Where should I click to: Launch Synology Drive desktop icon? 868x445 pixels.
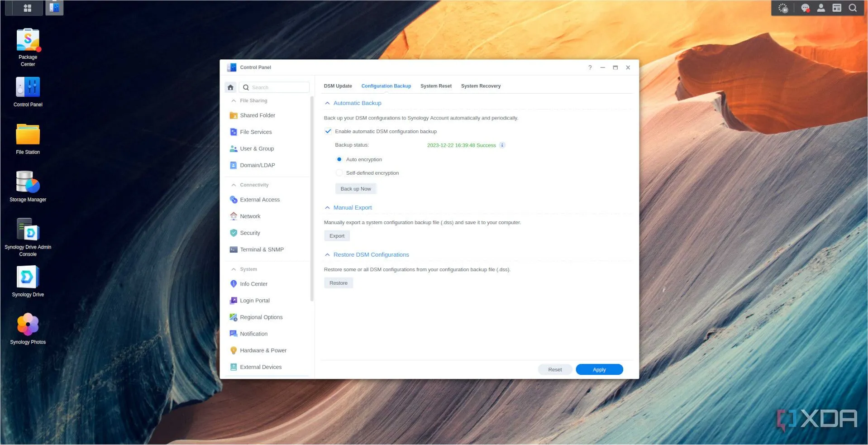pos(28,282)
